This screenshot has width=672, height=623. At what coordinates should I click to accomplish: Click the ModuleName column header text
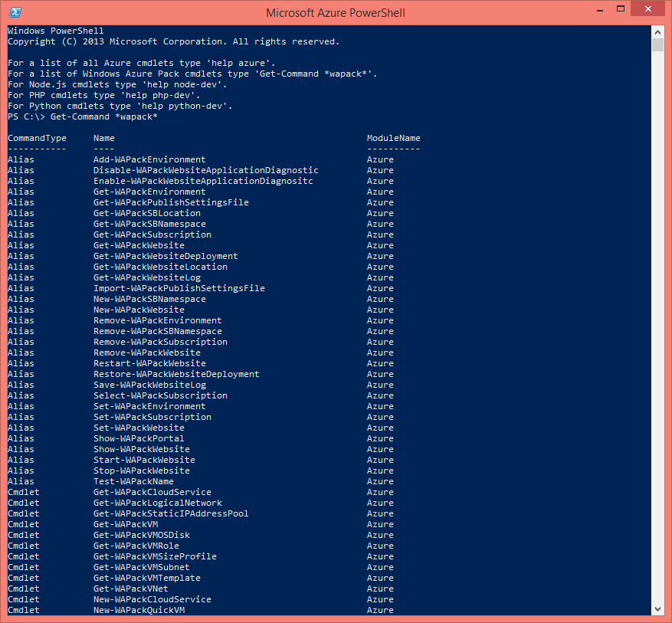point(394,138)
